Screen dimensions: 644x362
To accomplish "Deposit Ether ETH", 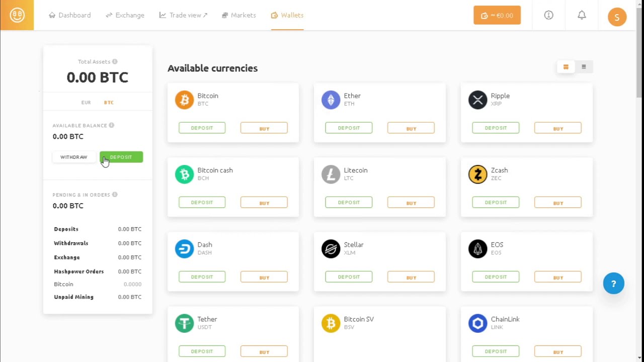I will (x=349, y=128).
